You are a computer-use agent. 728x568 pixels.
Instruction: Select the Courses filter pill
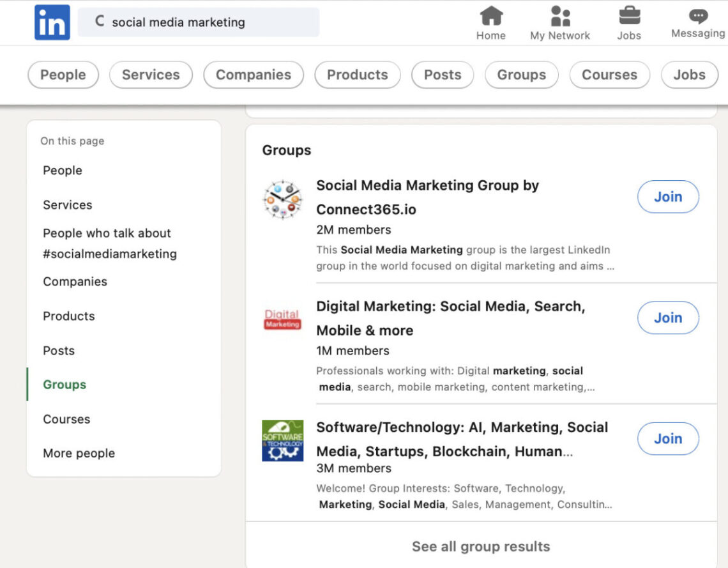[x=609, y=75]
